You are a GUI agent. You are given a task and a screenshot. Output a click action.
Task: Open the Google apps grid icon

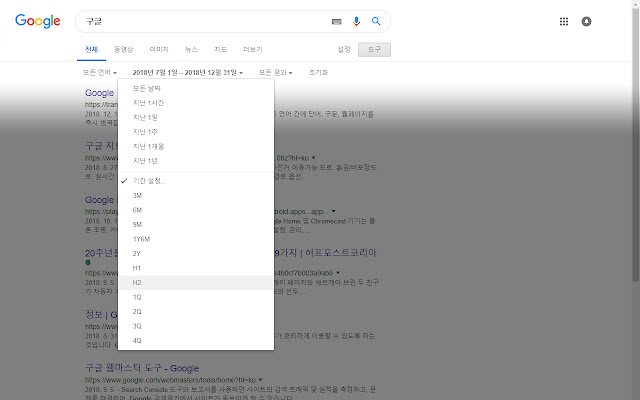(564, 21)
